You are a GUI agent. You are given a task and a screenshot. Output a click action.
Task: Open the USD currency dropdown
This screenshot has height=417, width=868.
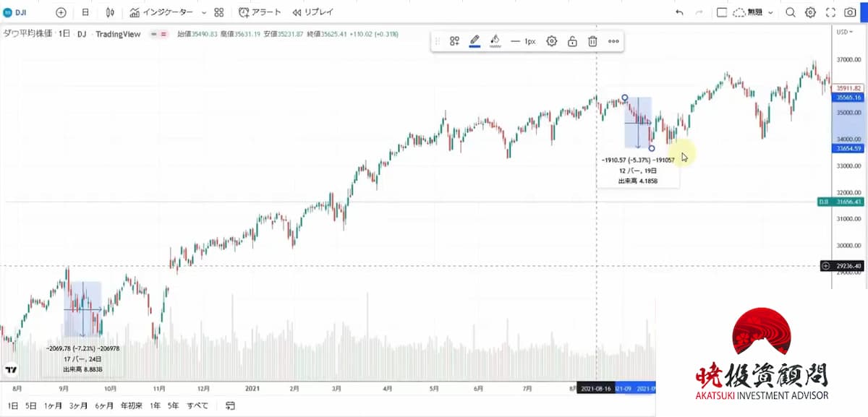pos(844,32)
